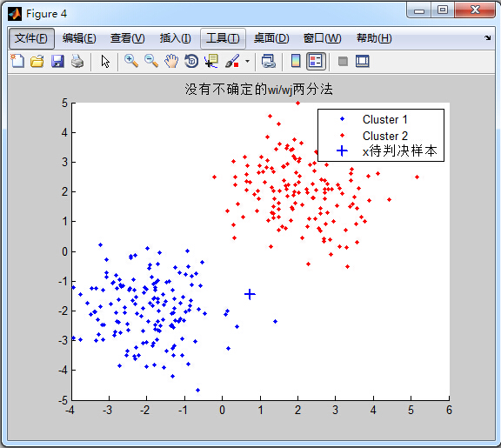Open the 文件(F) menu
This screenshot has width=501, height=448.
point(31,38)
